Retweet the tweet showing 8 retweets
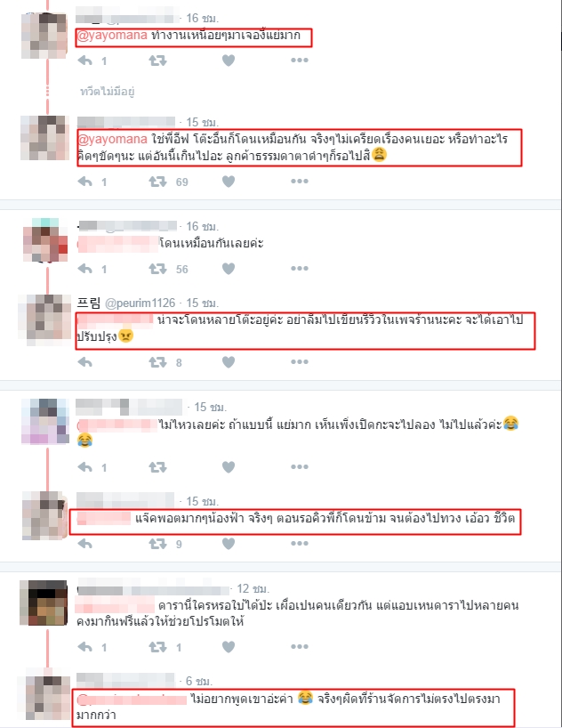562x728 pixels. pos(157,362)
